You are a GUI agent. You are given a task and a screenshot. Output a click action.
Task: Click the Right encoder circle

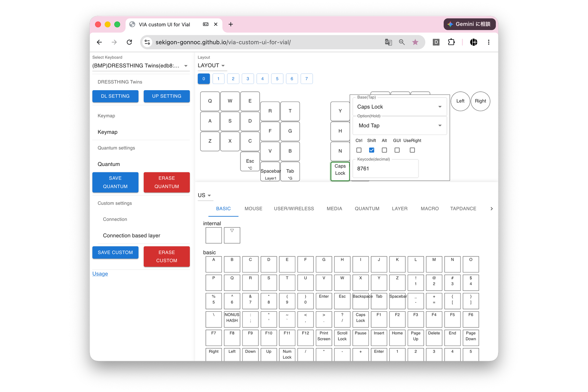481,101
